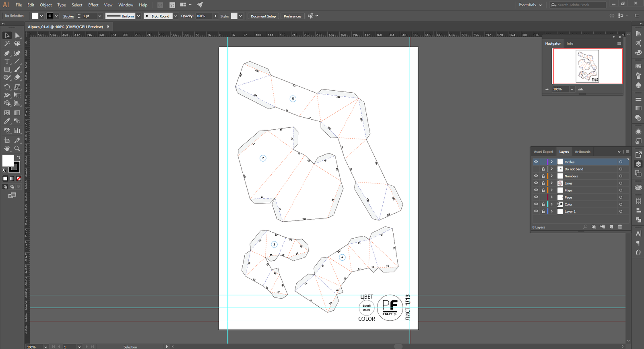Image resolution: width=644 pixels, height=349 pixels.
Task: Open the Uniform variable width profile dropdown
Action: (x=138, y=16)
